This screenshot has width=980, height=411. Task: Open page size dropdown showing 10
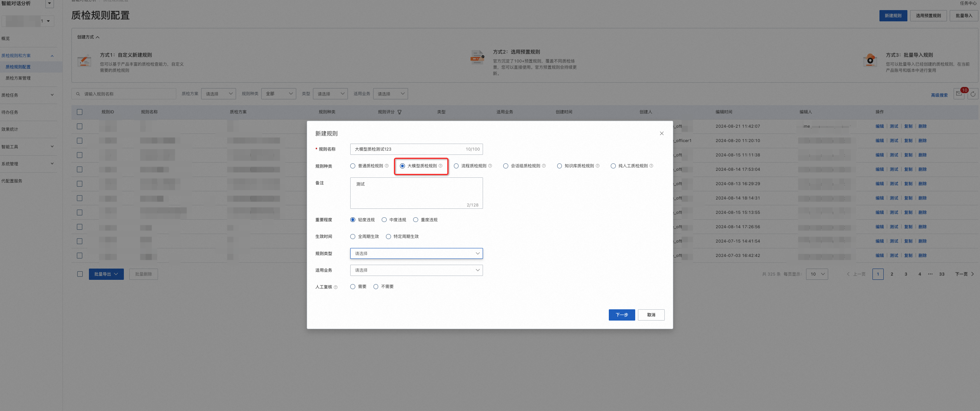[817, 274]
